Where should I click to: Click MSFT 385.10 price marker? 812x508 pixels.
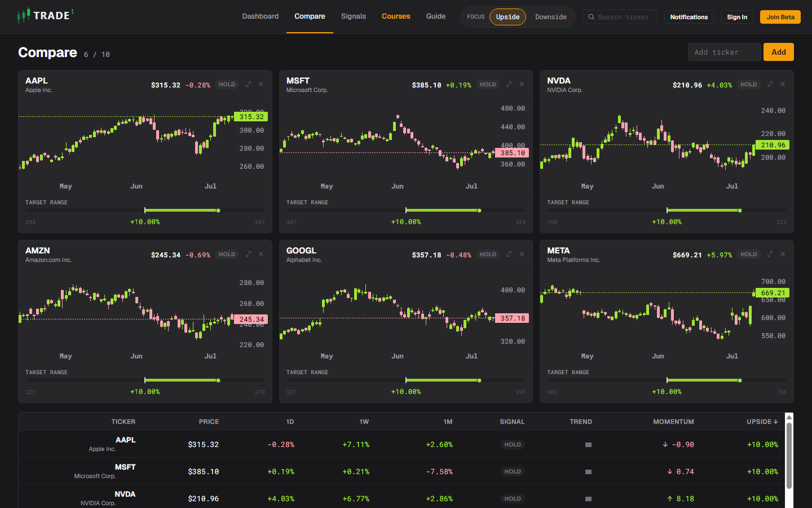pyautogui.click(x=512, y=152)
